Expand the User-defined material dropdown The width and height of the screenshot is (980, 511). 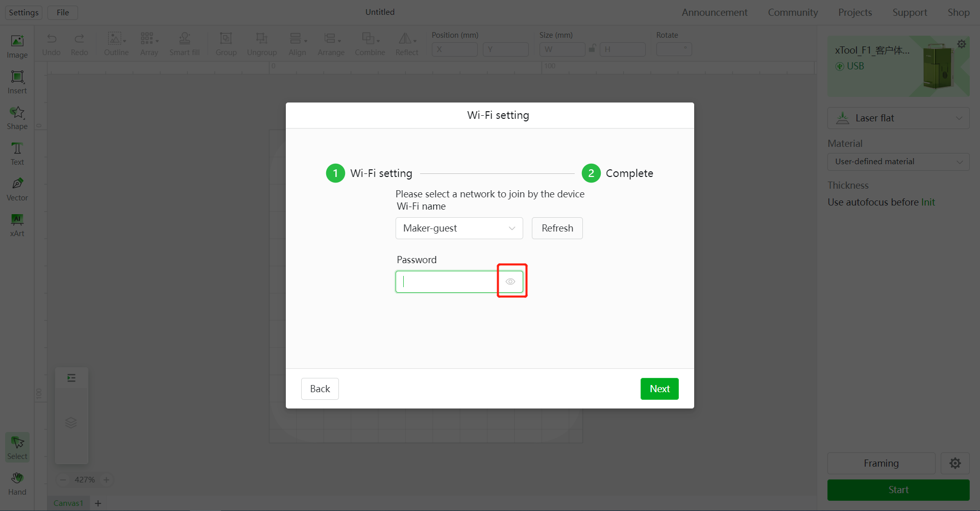(x=898, y=162)
